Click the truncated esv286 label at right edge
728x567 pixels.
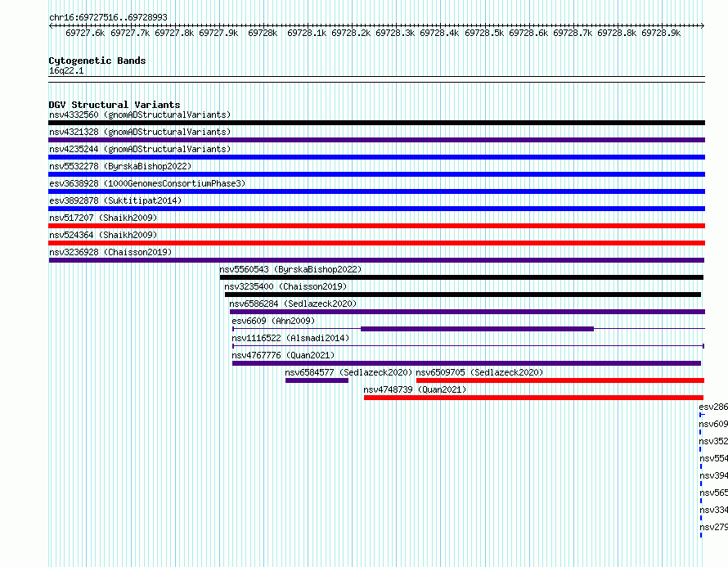713,407
